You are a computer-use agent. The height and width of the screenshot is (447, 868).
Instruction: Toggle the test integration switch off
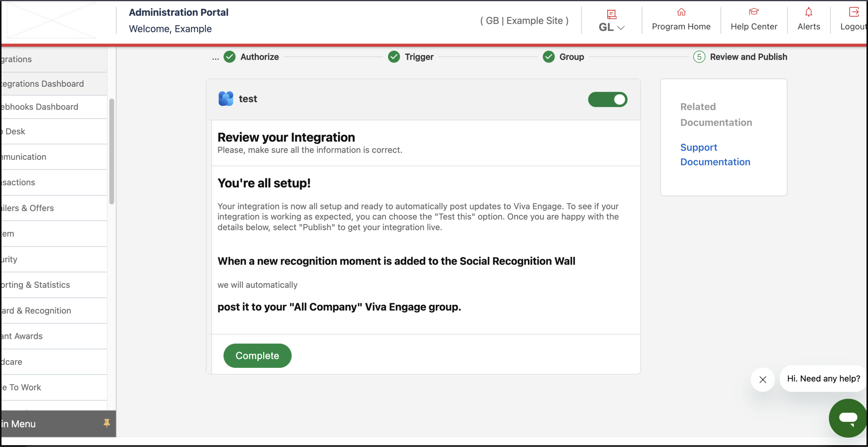[607, 99]
